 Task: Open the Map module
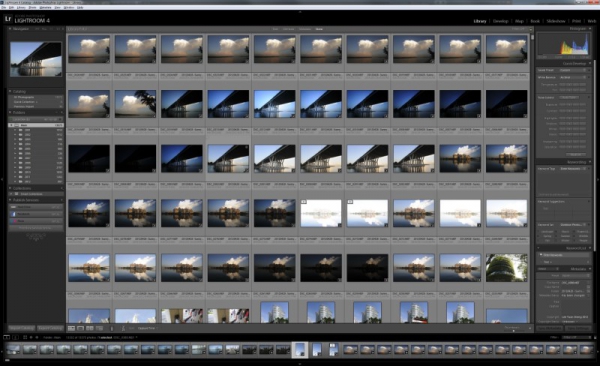[519, 21]
